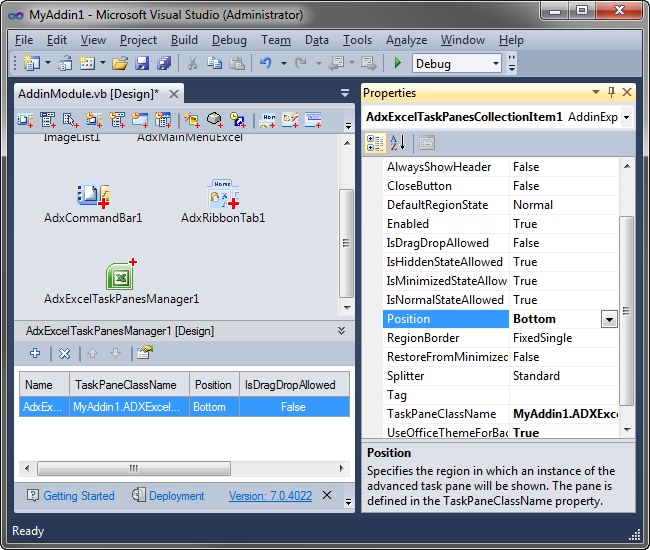Click the Paste clipboard icon

coord(237,63)
